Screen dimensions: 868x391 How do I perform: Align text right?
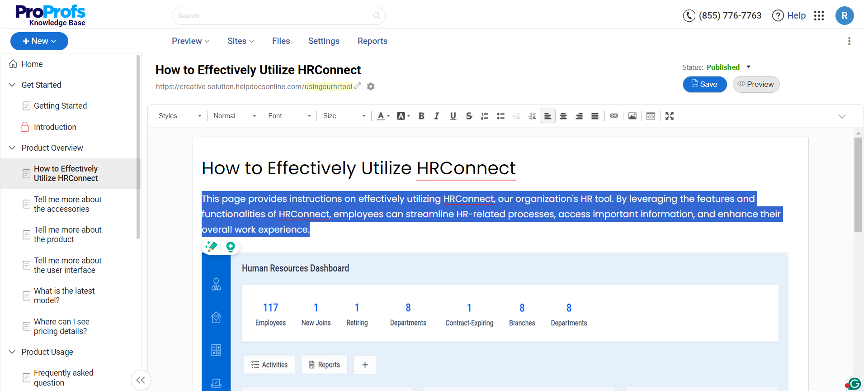coord(579,116)
